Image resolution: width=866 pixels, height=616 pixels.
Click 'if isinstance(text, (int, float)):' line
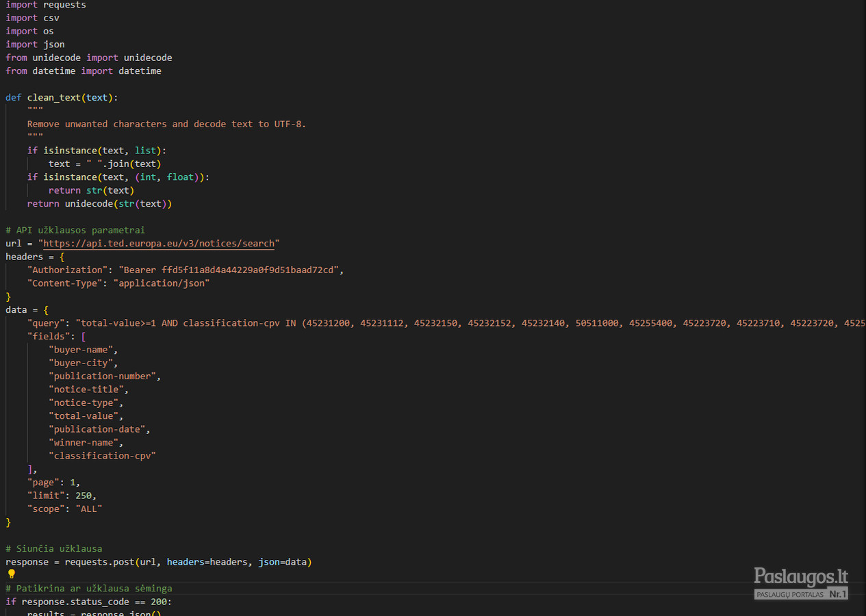pyautogui.click(x=118, y=177)
